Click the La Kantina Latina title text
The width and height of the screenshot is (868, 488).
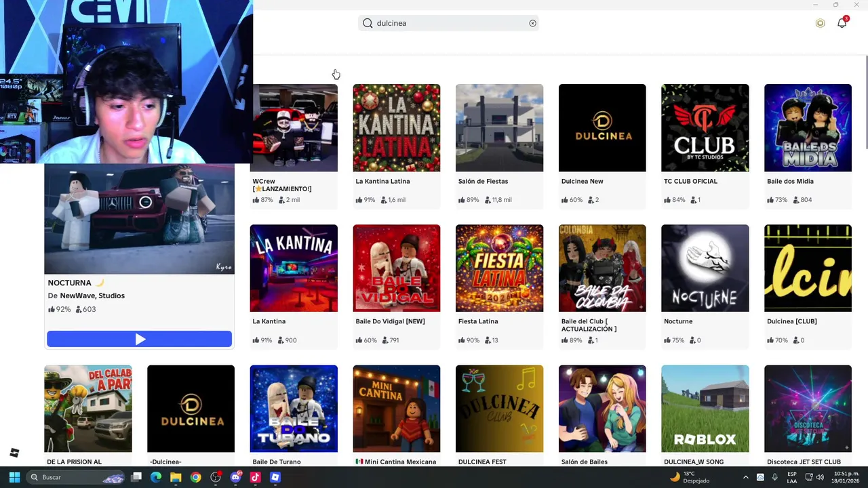(x=382, y=181)
